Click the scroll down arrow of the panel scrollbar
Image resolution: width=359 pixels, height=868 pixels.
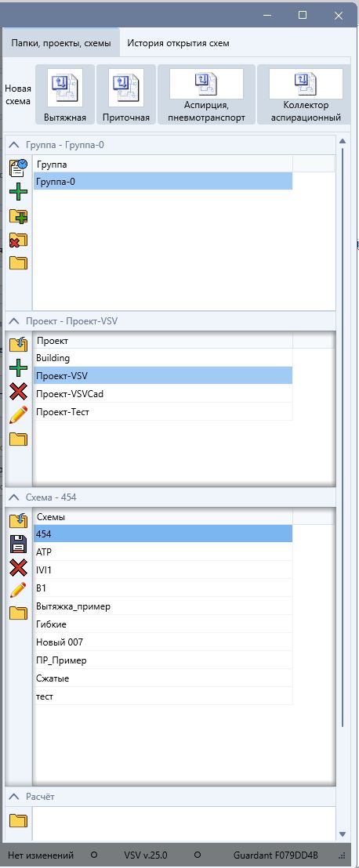point(343,834)
